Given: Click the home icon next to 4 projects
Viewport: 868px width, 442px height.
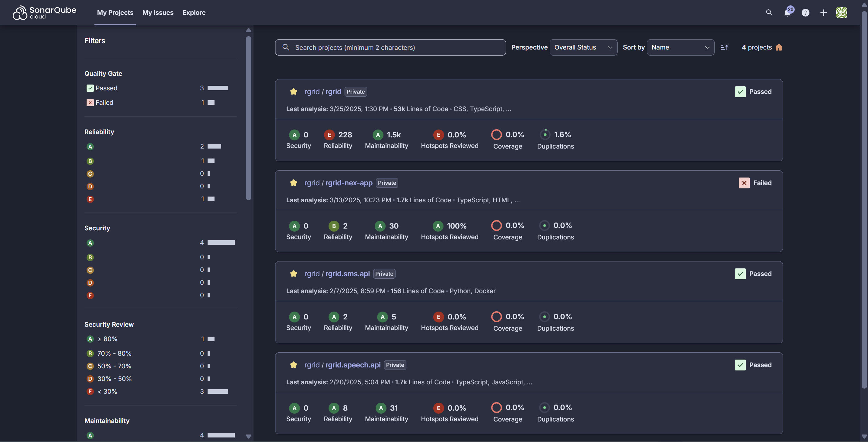Looking at the screenshot, I should tap(779, 47).
